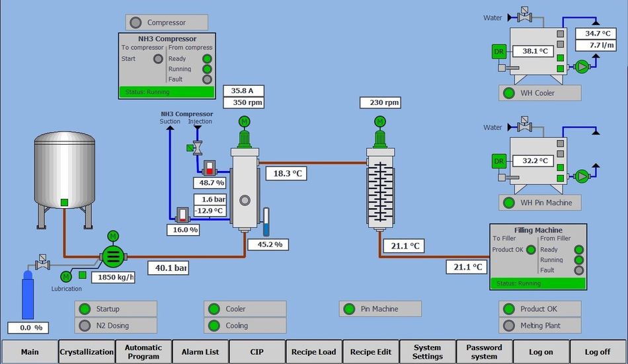This screenshot has width=628, height=364.
Task: Click the WH Cooler circulation pump icon
Action: coord(582,66)
